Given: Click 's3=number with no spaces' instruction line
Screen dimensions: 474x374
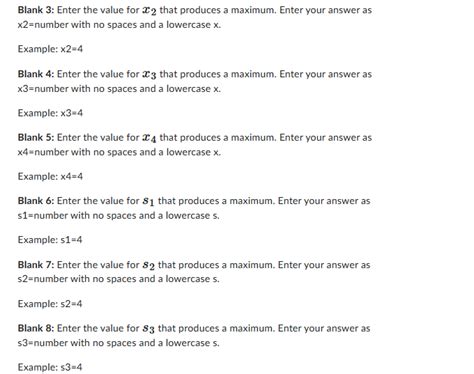Looking at the screenshot, I should tap(119, 343).
